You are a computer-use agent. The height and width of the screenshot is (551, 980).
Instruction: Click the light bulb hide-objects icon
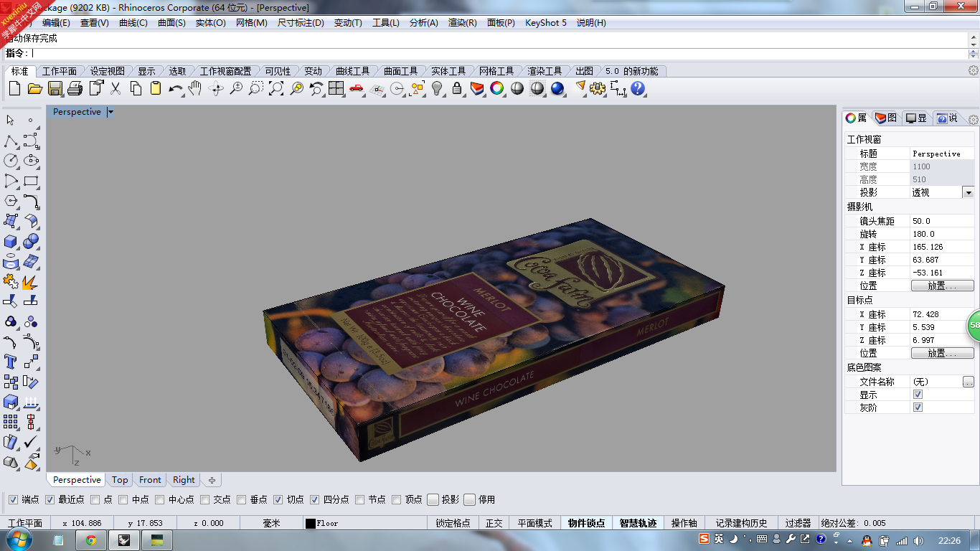point(437,88)
